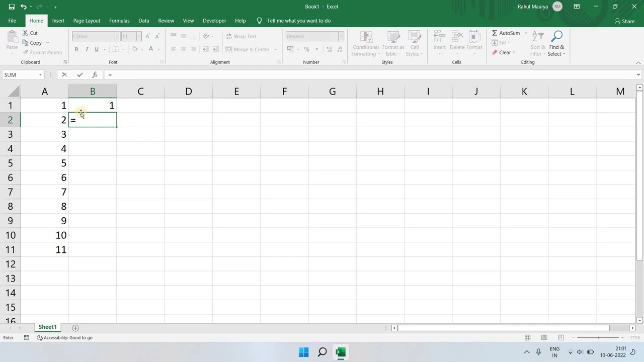Open the General number format dropdown

click(x=341, y=36)
